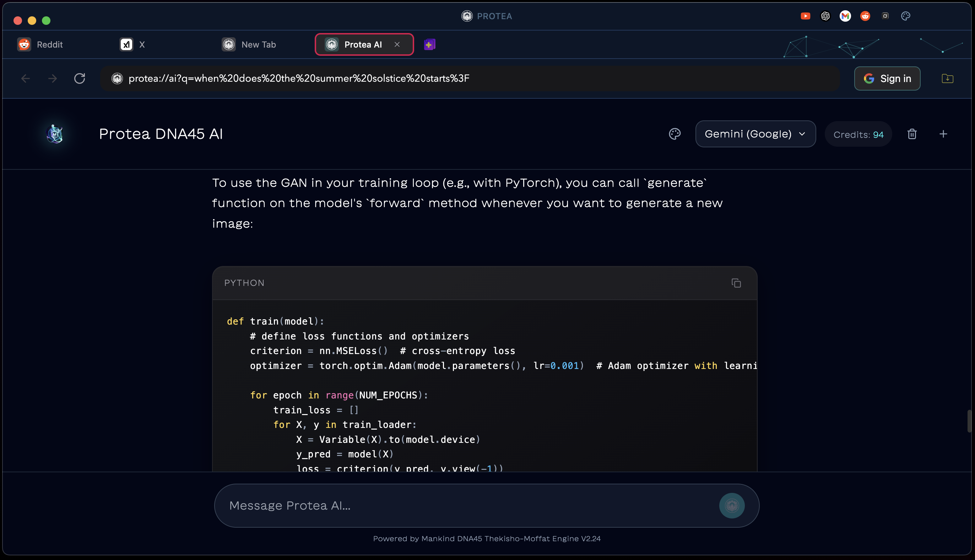Open the YouTube shortcut in title bar
This screenshot has height=560, width=975.
click(x=805, y=16)
